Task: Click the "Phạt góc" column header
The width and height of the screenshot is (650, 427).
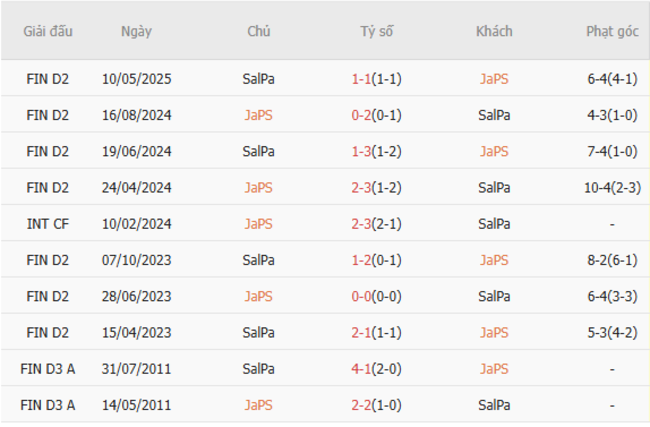Action: [x=612, y=31]
